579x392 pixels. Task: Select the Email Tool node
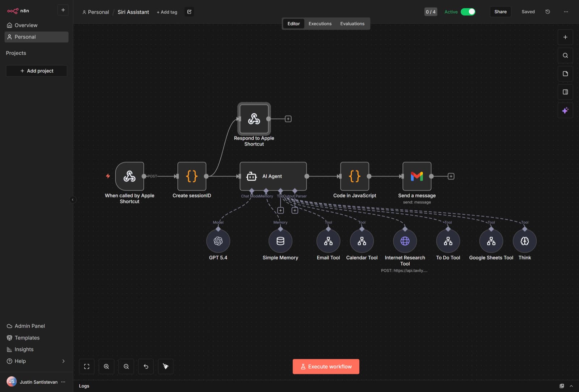(x=328, y=241)
